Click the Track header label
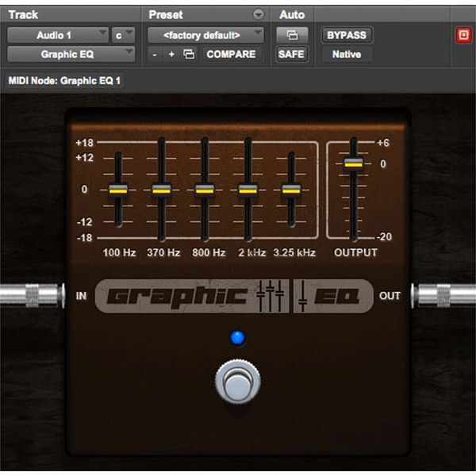Screen dimensions: 476x476 pyautogui.click(x=23, y=14)
